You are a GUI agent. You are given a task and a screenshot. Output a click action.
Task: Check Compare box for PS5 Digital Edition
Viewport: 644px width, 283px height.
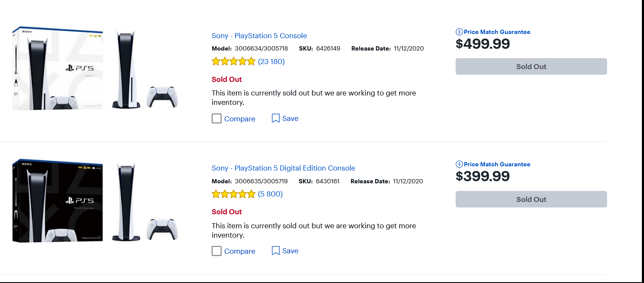click(217, 251)
